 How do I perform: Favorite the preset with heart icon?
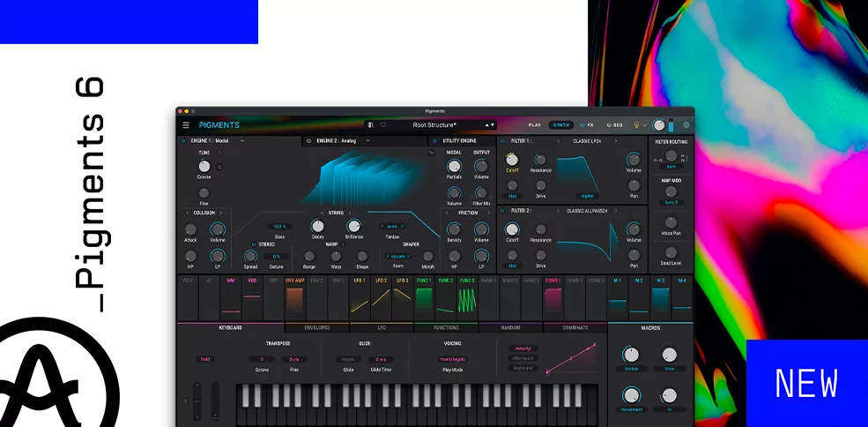tap(383, 125)
